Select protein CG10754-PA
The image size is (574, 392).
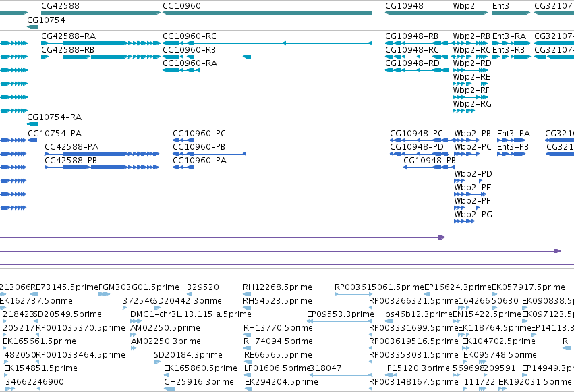(x=32, y=140)
